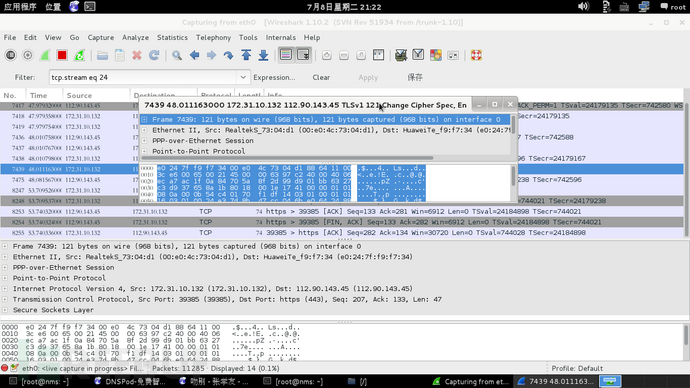Save capture file toolbar icon
Viewport: 690px width, 388px height.
click(x=120, y=55)
